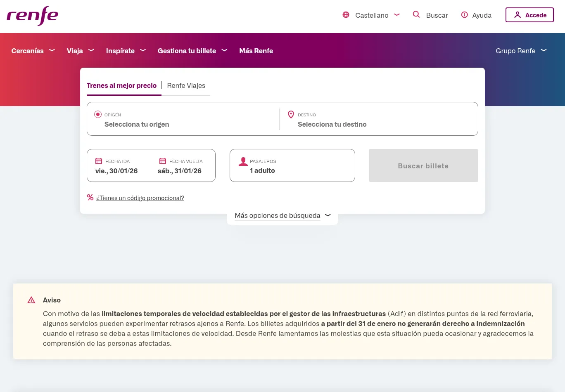This screenshot has height=392, width=565.
Task: Open the Más Renfe menu item
Action: click(x=256, y=51)
